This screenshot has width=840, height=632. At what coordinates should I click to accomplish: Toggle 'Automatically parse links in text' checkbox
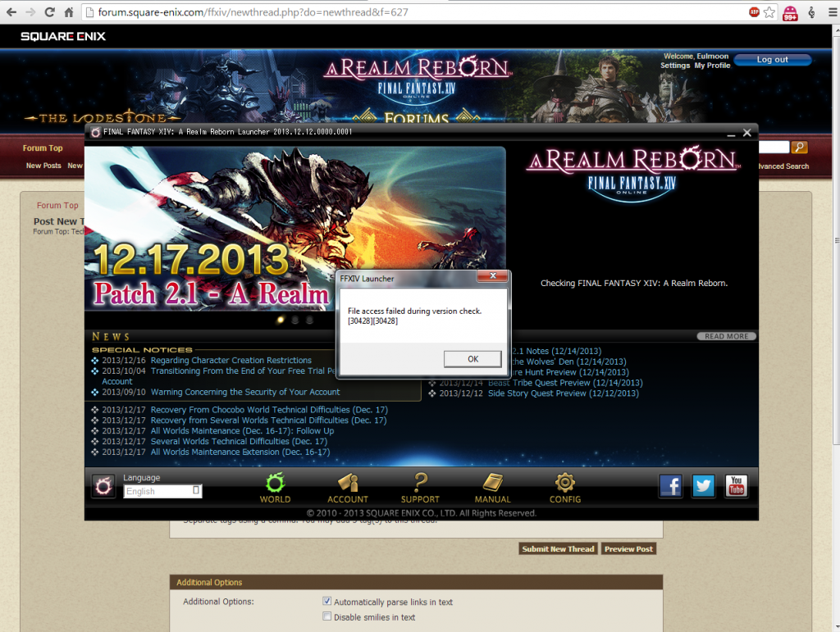click(326, 601)
